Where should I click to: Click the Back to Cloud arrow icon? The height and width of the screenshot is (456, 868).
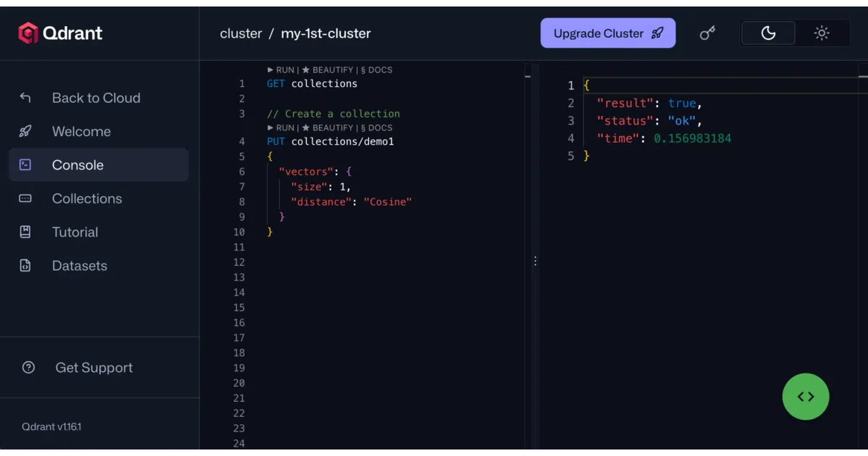click(25, 98)
